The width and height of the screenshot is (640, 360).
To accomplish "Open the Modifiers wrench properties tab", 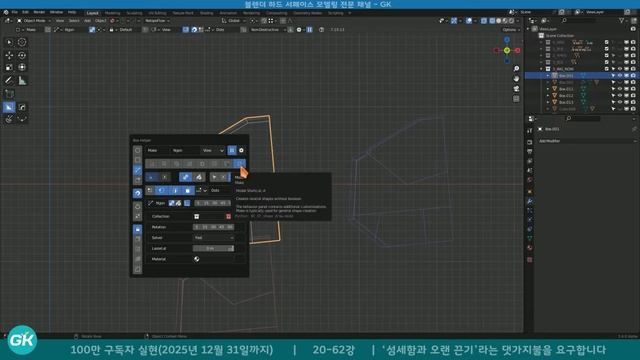I will 529,201.
